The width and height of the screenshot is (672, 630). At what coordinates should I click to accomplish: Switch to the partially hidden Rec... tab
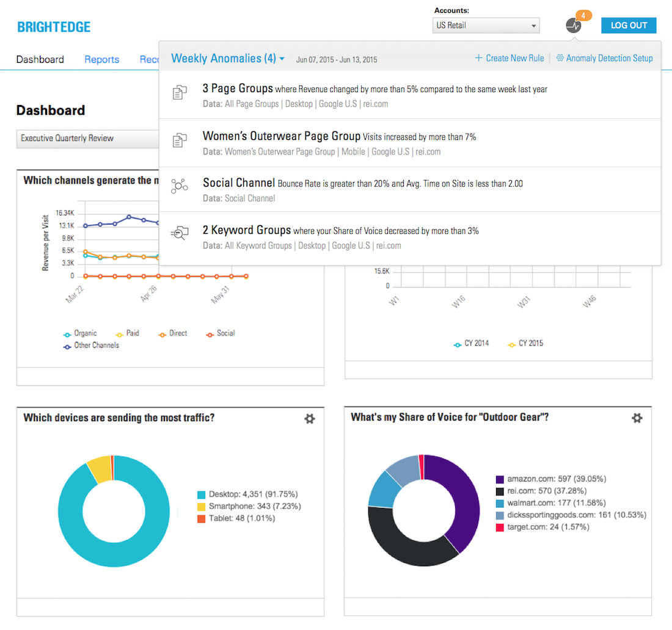pyautogui.click(x=149, y=60)
